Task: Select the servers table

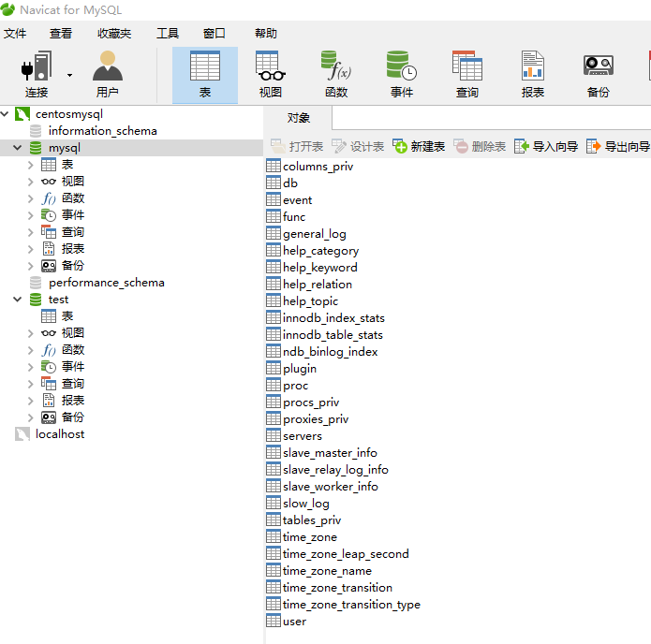Action: click(303, 435)
